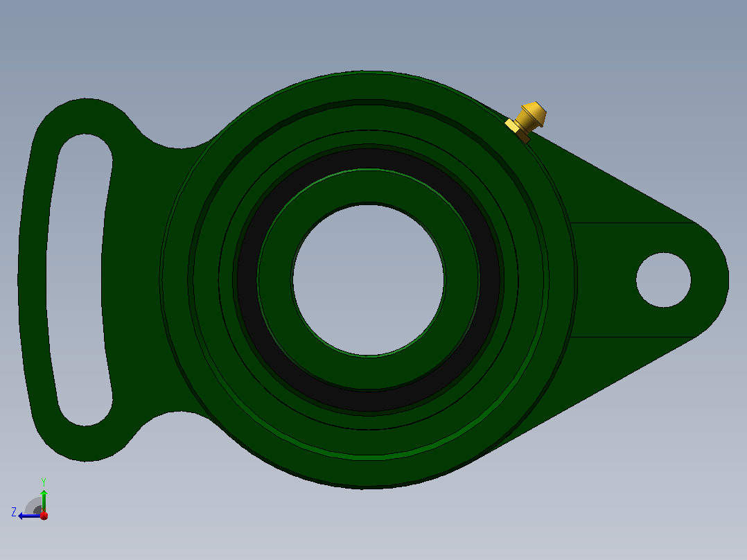747x560 pixels.
Task: Select the elongated curved slot on left lug
Action: [x=79, y=280]
